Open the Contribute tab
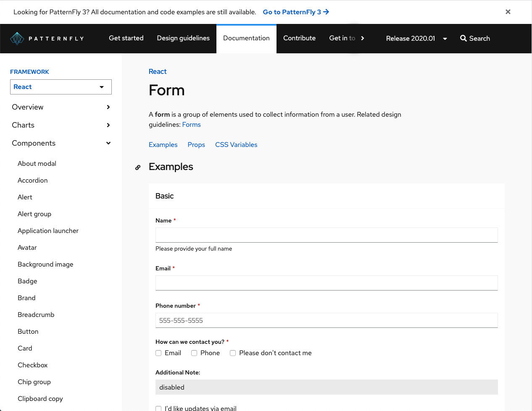The width and height of the screenshot is (532, 411). pos(299,38)
